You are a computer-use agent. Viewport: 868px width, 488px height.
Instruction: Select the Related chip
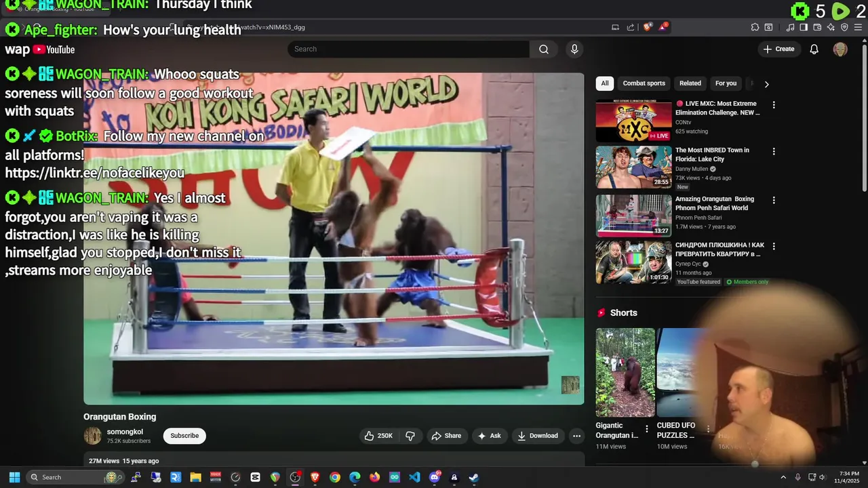click(690, 83)
